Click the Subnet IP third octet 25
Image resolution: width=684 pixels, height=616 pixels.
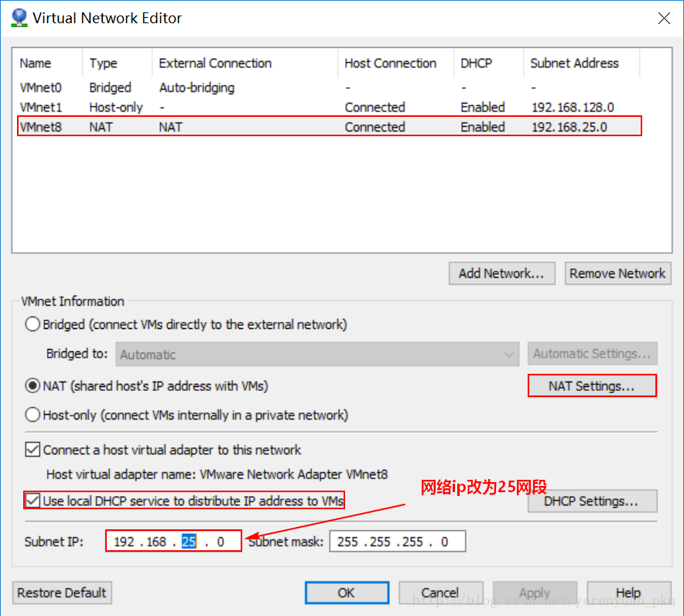[189, 542]
